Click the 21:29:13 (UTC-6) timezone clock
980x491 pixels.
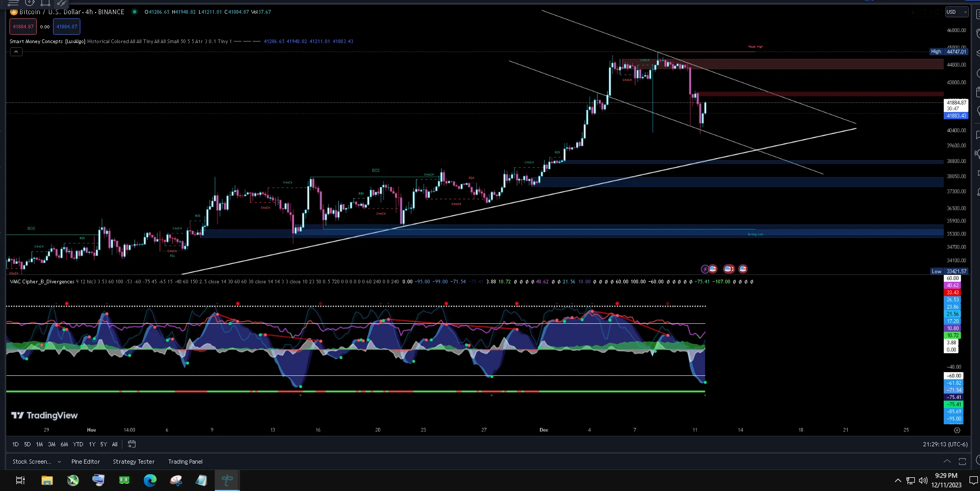tap(945, 444)
